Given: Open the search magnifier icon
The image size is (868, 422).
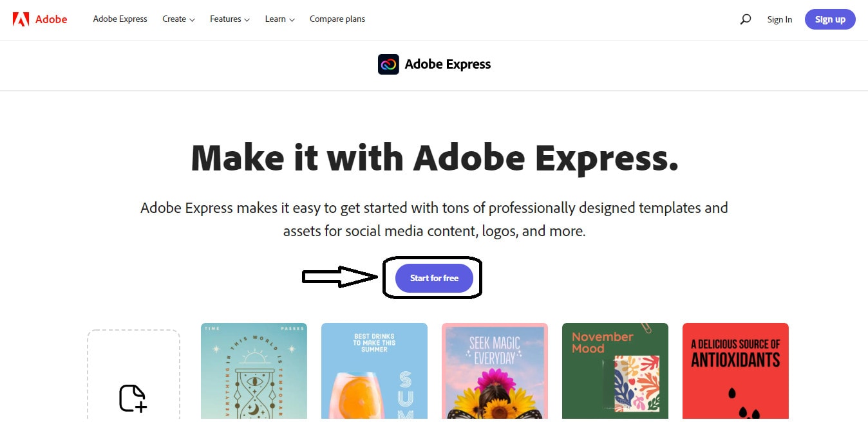Looking at the screenshot, I should tap(746, 19).
